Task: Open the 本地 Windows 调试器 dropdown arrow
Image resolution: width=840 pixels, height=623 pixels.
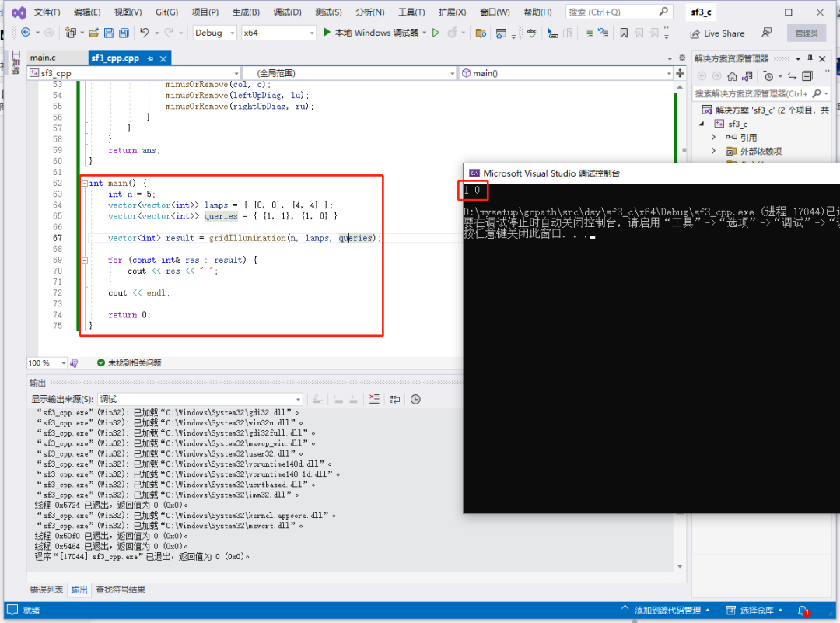Action: pos(425,33)
